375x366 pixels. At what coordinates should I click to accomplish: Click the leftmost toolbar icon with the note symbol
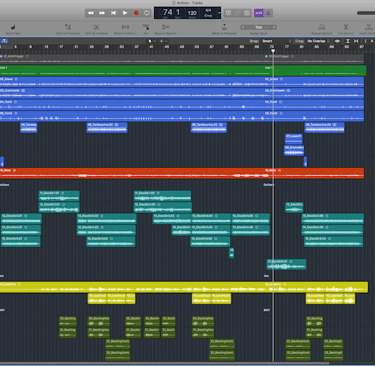pos(13,27)
